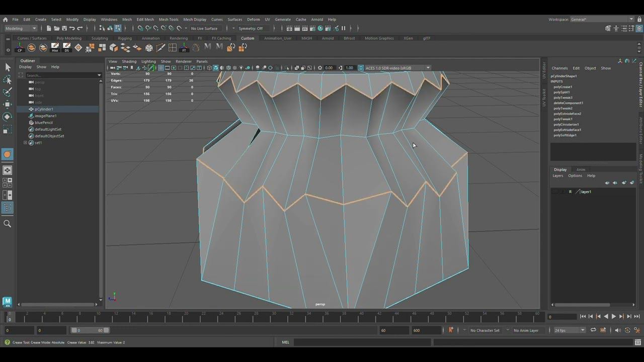Activate the Scale tool in toolbox
Image resolution: width=644 pixels, height=362 pixels.
click(x=8, y=130)
